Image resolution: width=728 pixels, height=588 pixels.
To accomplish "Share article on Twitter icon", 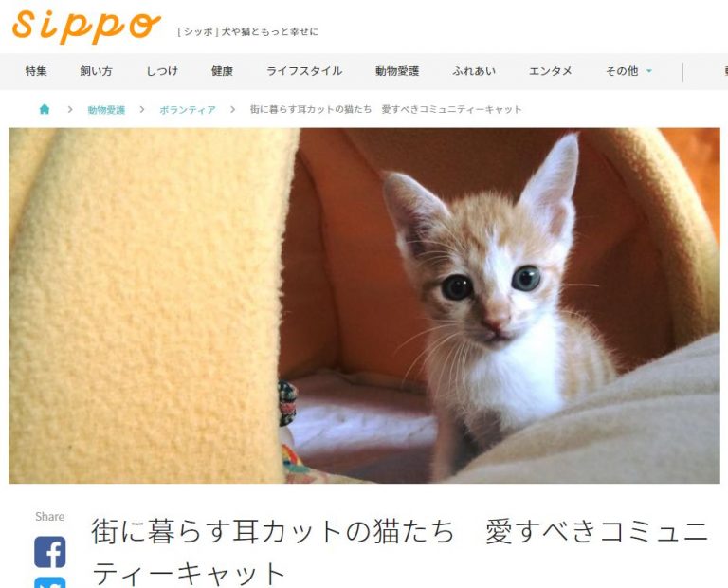I will click(50, 582).
